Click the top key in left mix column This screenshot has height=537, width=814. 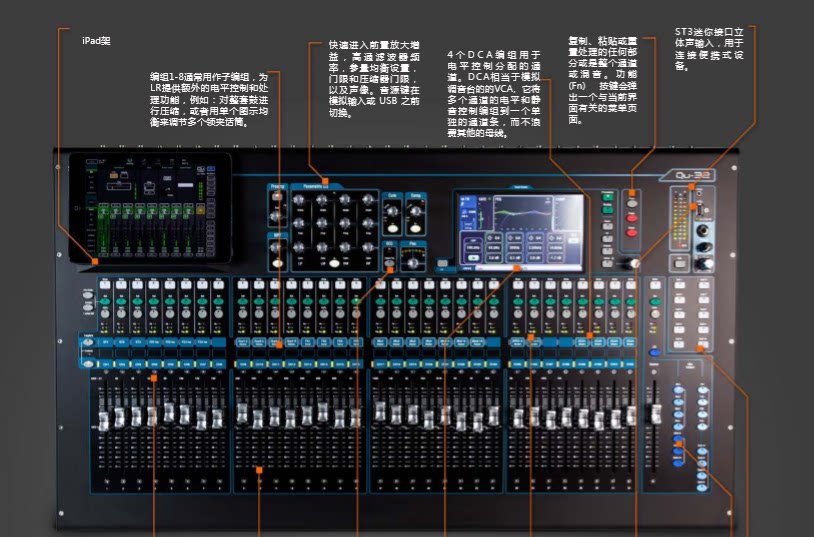pyautogui.click(x=679, y=390)
